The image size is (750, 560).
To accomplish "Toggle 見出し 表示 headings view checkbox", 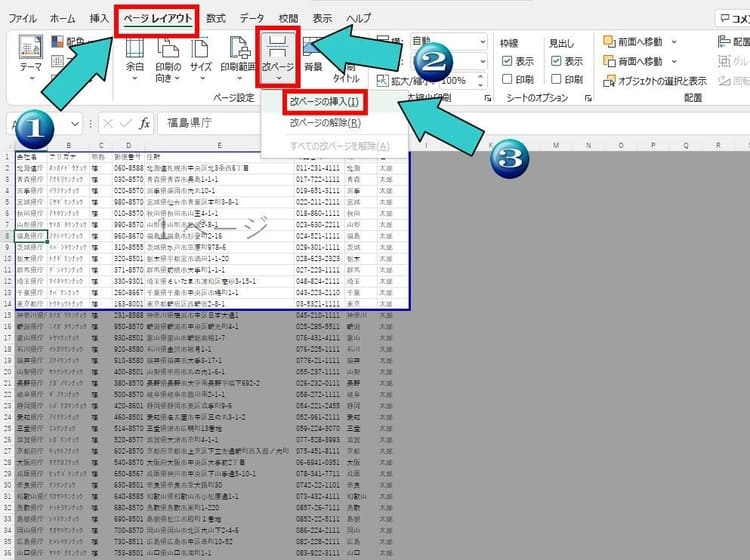I will point(556,61).
